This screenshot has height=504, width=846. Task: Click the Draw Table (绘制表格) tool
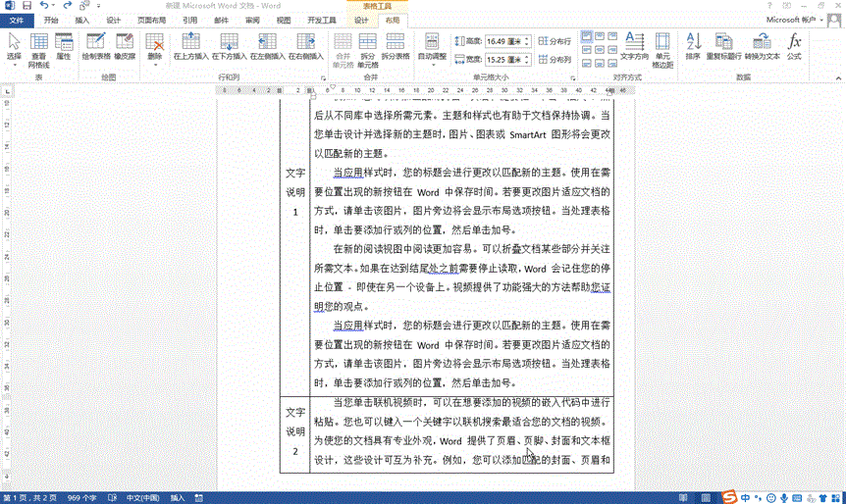point(95,46)
